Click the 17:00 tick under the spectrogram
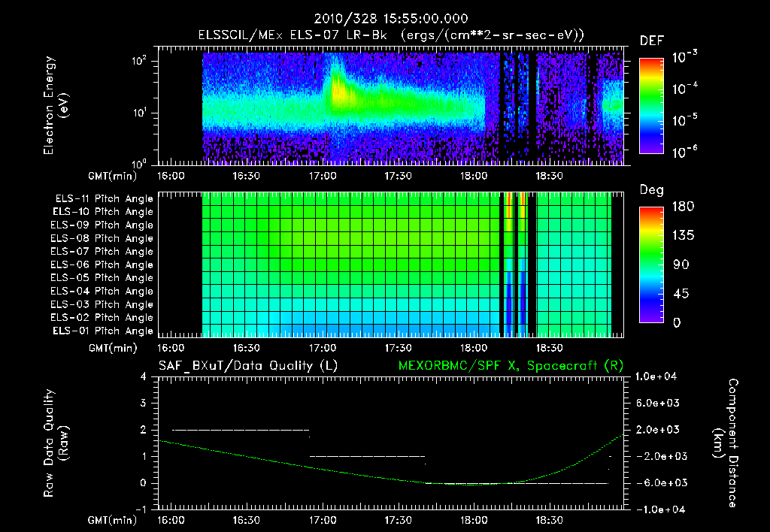 coord(322,176)
